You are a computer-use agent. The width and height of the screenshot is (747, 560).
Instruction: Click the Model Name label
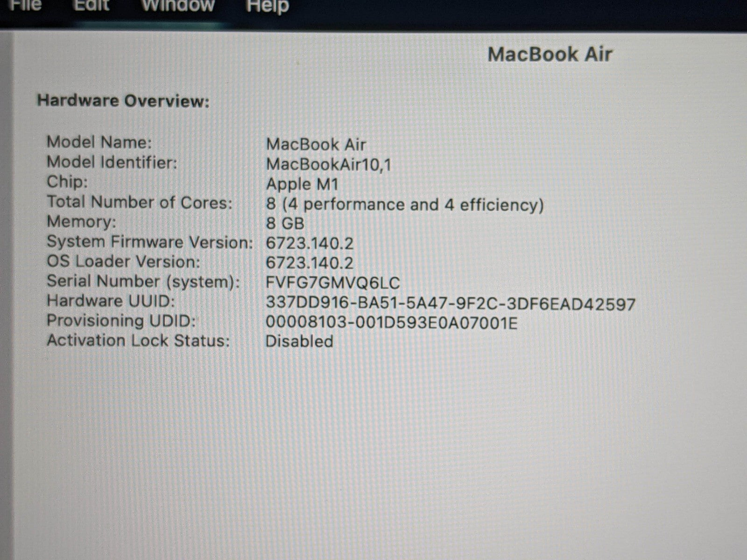click(x=99, y=142)
